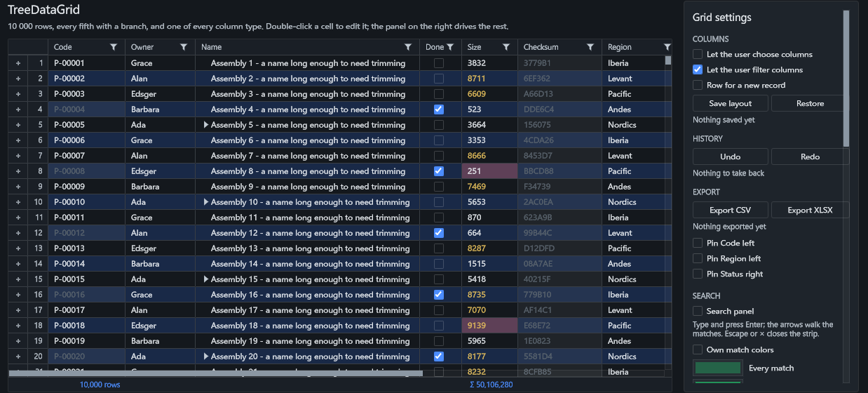Open the Name column filter icon

[408, 47]
